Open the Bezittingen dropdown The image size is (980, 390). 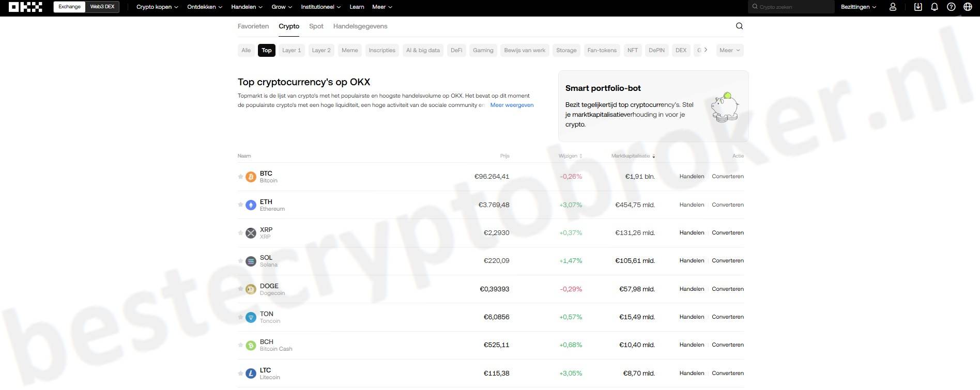[x=858, y=7]
